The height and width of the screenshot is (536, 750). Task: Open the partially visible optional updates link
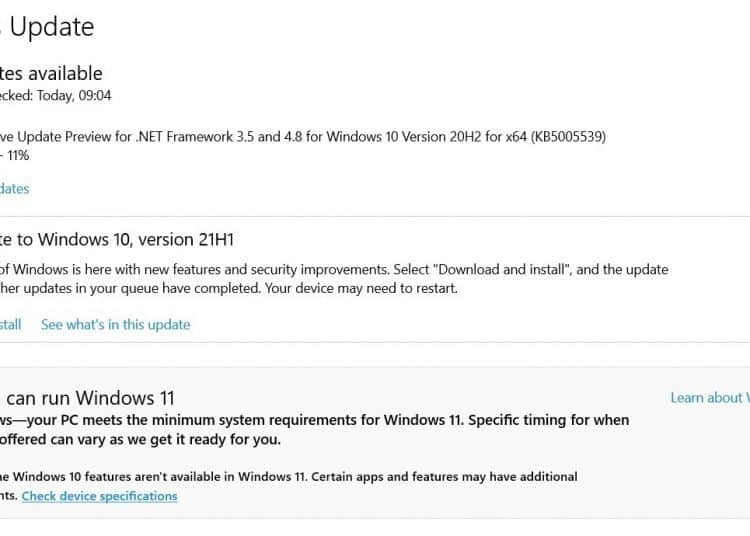[14, 189]
